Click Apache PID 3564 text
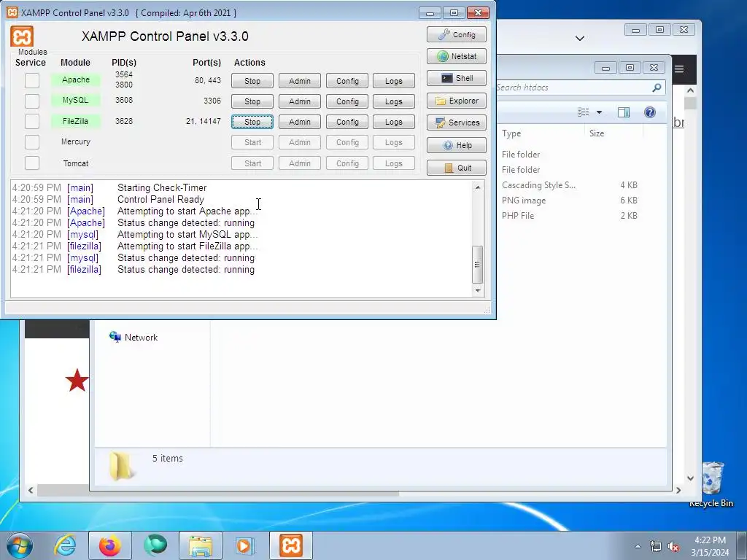Image resolution: width=747 pixels, height=560 pixels. [124, 74]
